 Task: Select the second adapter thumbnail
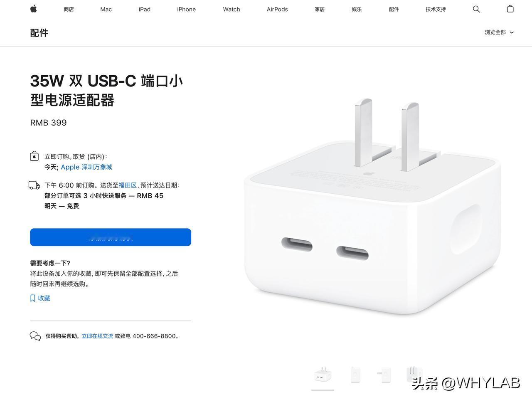point(355,375)
